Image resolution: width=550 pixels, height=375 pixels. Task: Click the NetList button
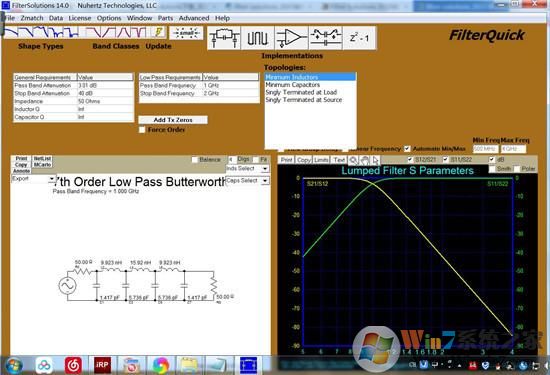click(x=42, y=159)
